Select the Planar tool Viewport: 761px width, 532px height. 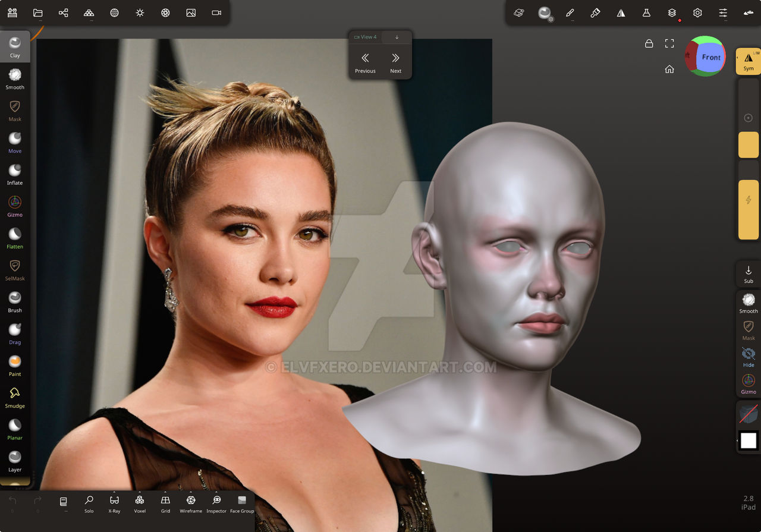[x=15, y=429]
